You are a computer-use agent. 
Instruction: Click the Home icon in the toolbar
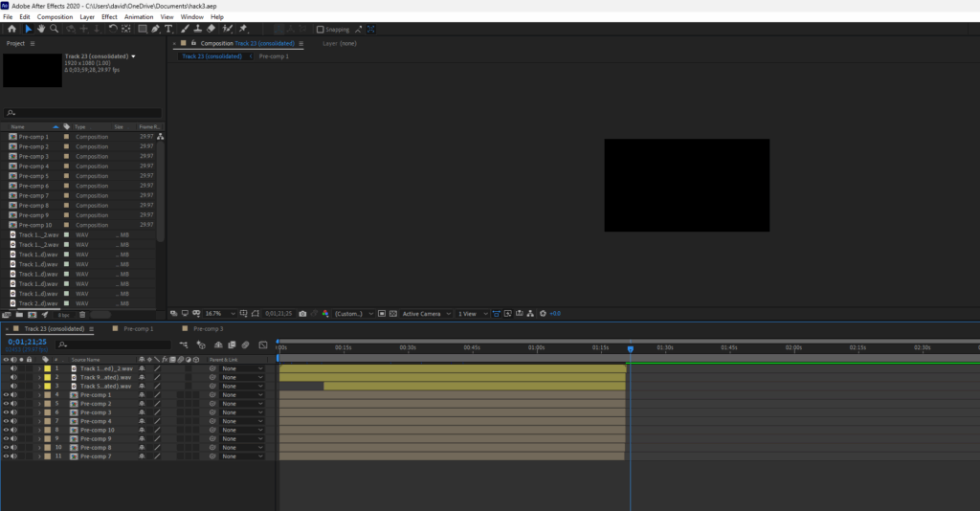pyautogui.click(x=11, y=29)
